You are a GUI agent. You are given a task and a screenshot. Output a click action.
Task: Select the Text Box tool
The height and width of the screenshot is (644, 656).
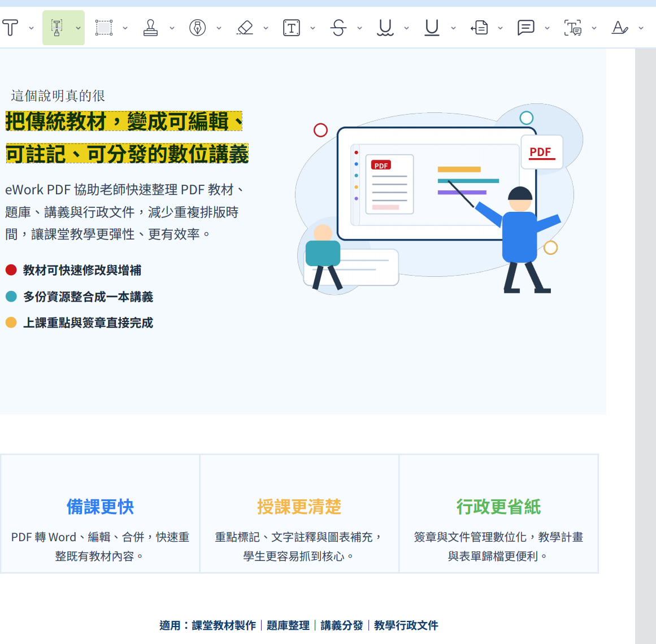[292, 28]
